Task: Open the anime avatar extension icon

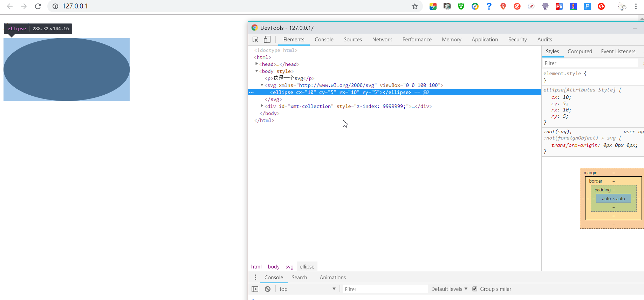Action: pos(447,6)
